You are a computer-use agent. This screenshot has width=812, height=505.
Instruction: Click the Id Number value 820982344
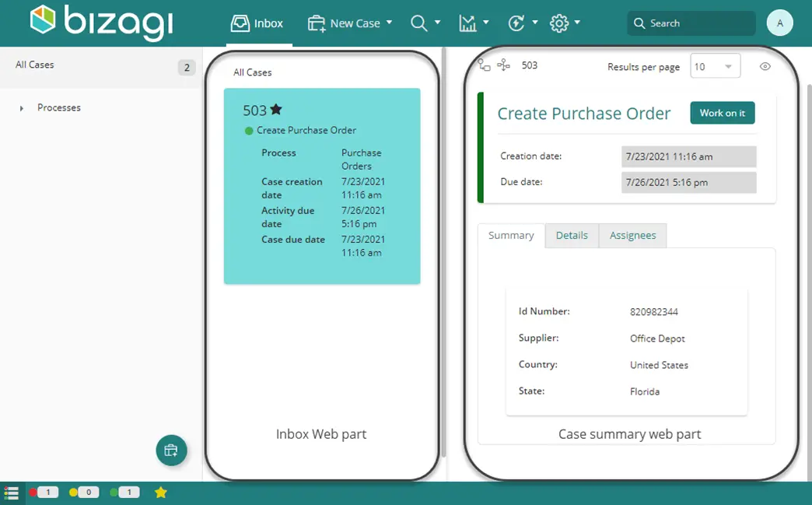[x=653, y=312]
